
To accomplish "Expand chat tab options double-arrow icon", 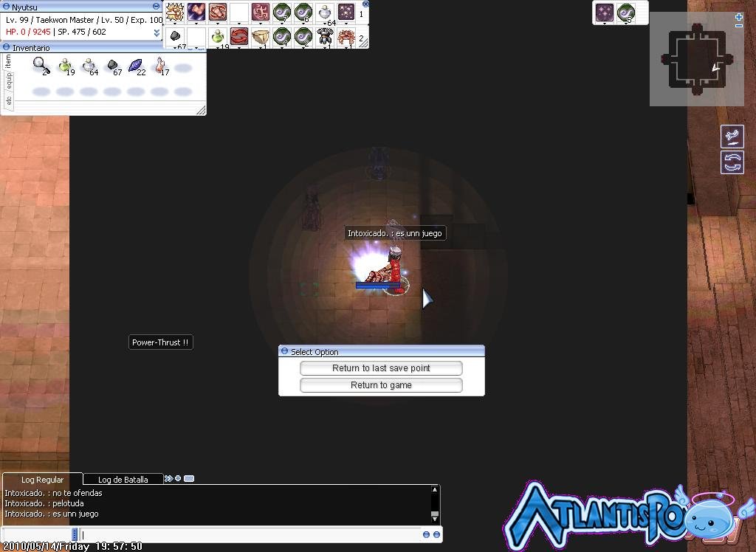I will 168,478.
